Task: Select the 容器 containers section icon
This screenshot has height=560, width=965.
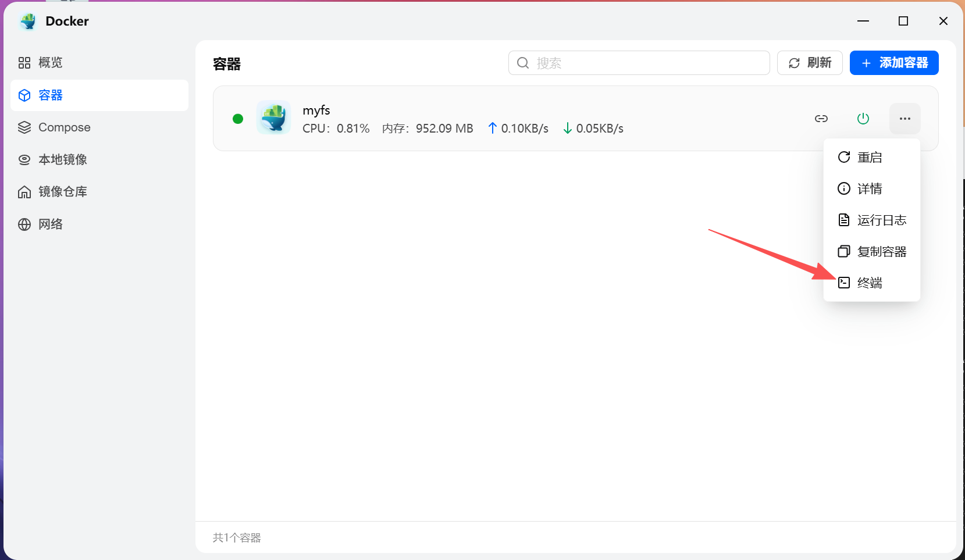Action: pyautogui.click(x=24, y=95)
